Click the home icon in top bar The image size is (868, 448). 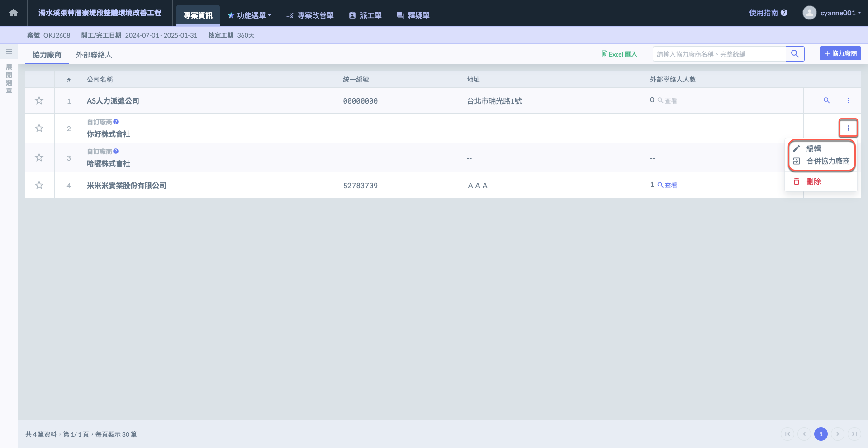tap(14, 13)
